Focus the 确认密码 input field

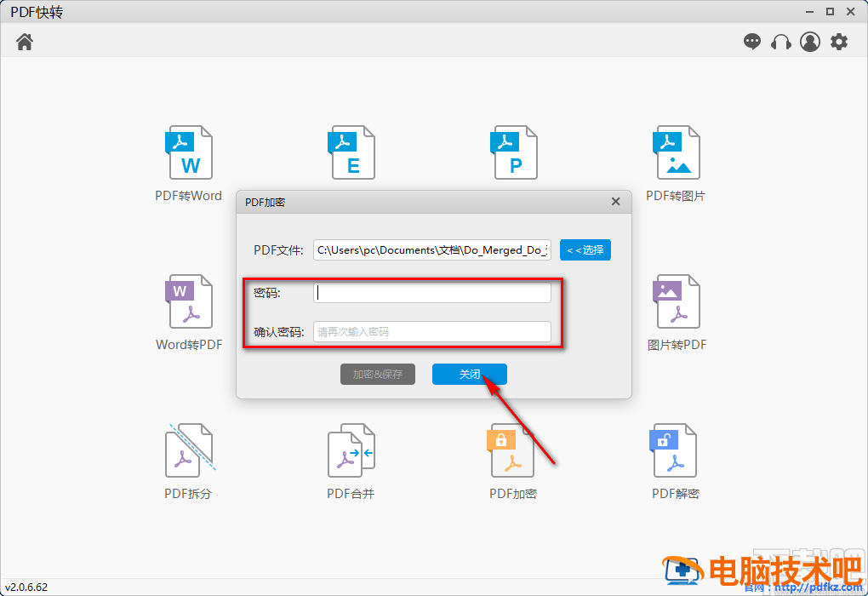[x=431, y=332]
